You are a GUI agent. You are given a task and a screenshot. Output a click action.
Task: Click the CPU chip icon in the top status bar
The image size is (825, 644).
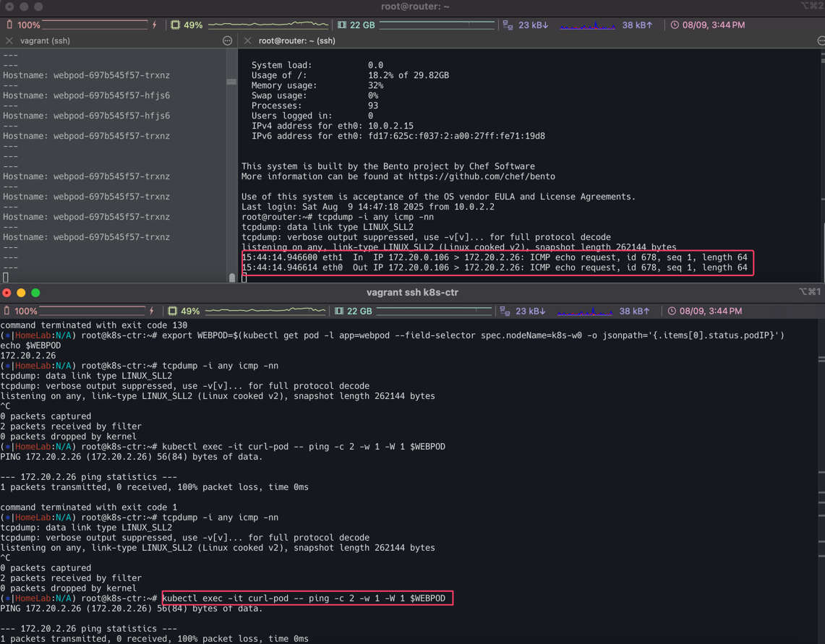[175, 25]
